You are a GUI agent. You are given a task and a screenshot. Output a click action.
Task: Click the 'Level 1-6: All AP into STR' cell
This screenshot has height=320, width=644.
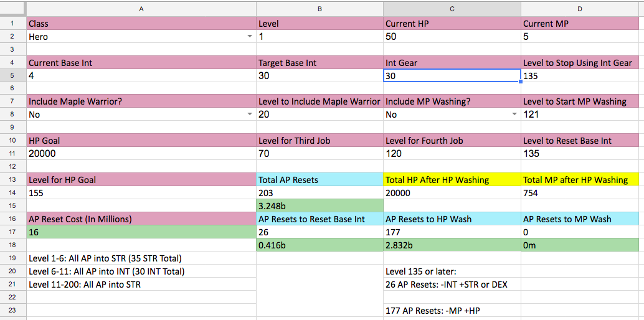tap(141, 258)
